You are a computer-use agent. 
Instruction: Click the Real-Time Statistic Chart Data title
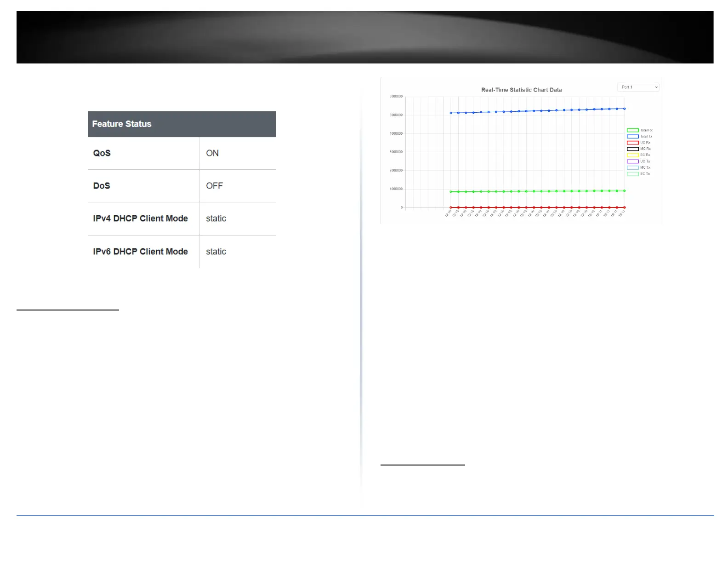[521, 90]
